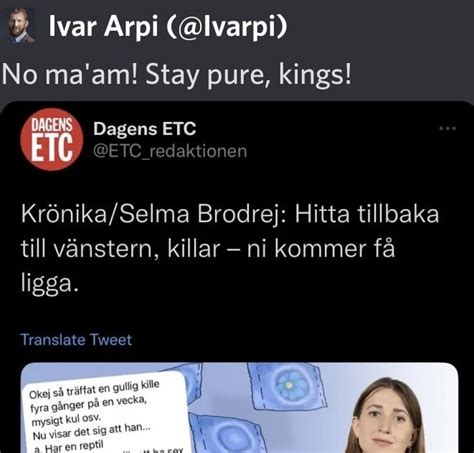Select the Krönika/Selma Brodrej tweet text
Viewport: 474px width, 453px height.
[230, 249]
